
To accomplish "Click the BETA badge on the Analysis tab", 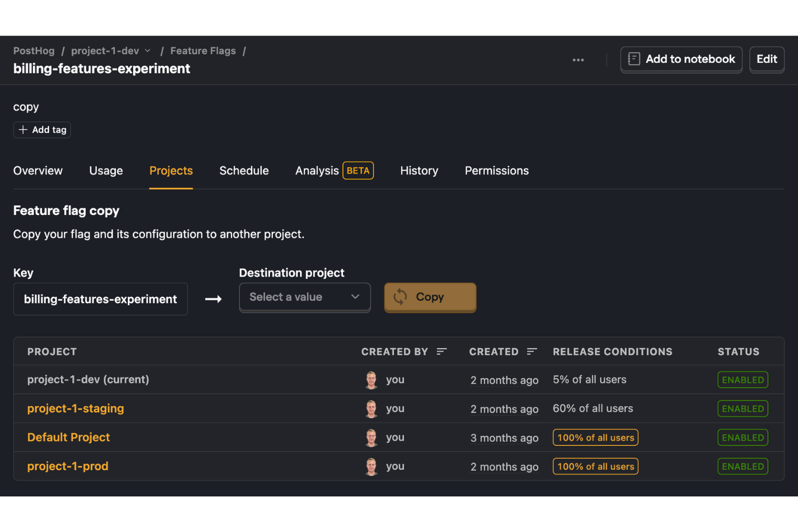I will coord(357,170).
